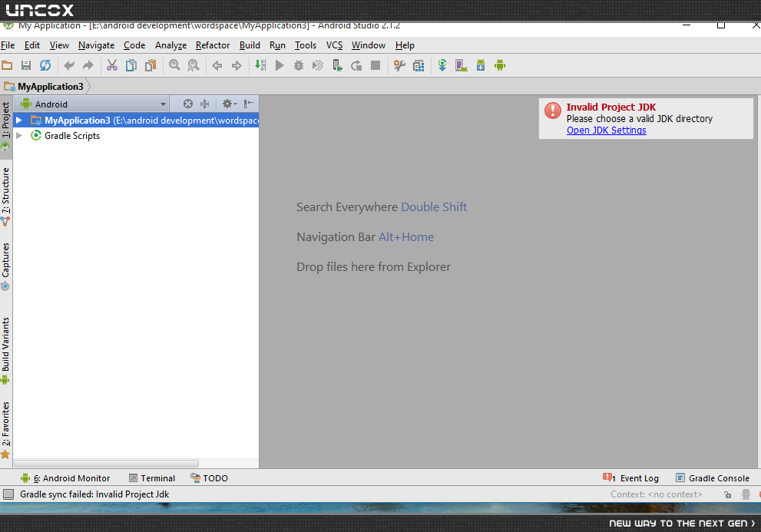Click the Replace magnifier icon
The width and height of the screenshot is (761, 532).
point(194,65)
